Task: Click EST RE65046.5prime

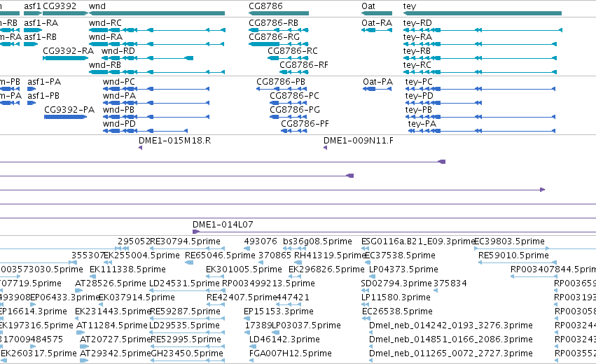Action: tap(220, 255)
